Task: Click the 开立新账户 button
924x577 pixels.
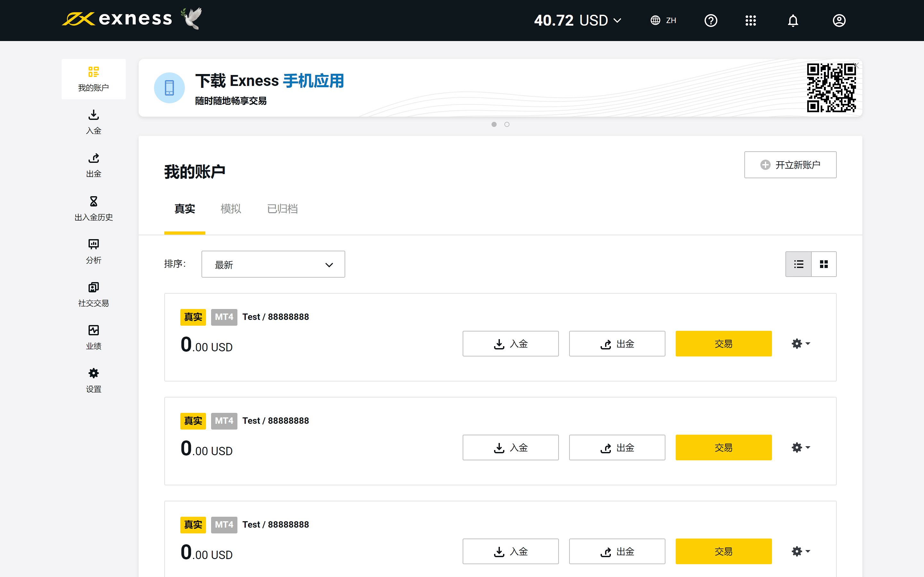Action: [x=790, y=165]
